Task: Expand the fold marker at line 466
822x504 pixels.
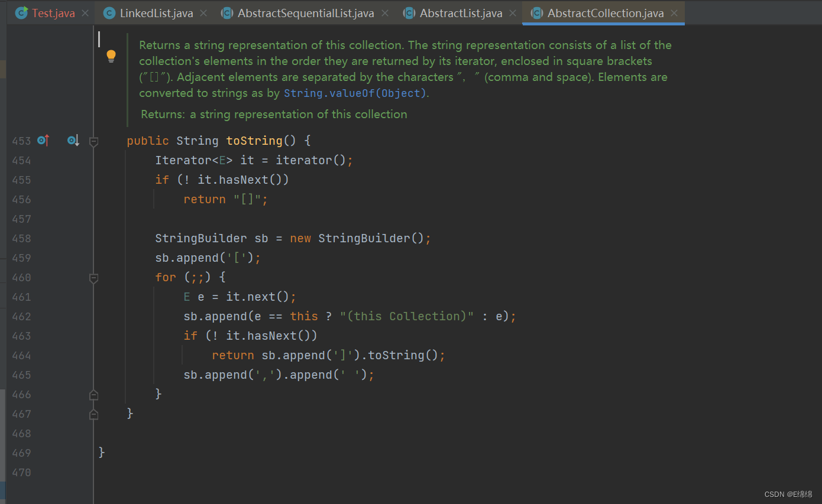Action: coord(93,394)
